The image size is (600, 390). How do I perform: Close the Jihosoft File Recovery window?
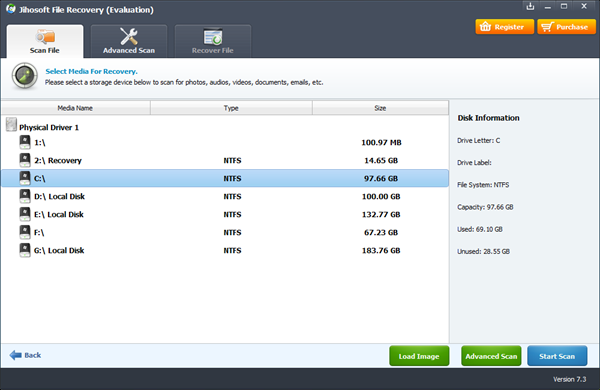click(584, 7)
